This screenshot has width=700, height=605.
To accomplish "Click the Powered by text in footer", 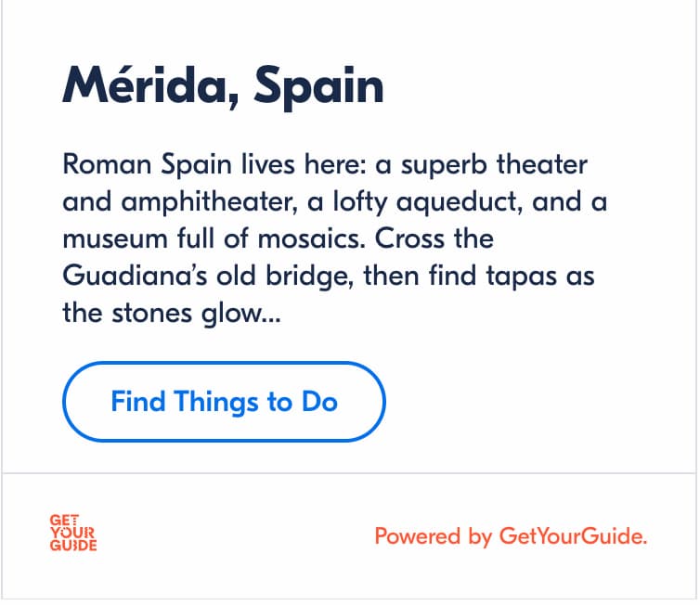I will pos(433,536).
